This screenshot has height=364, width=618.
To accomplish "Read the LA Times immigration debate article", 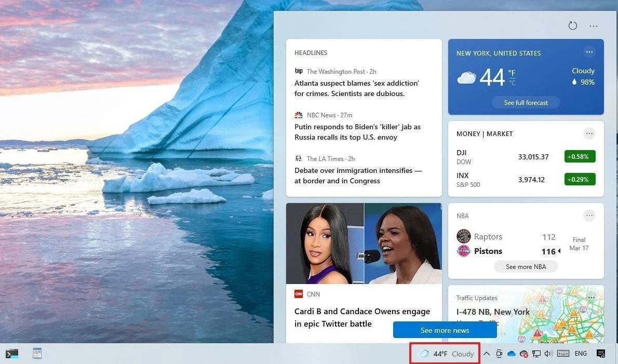I will (x=357, y=176).
